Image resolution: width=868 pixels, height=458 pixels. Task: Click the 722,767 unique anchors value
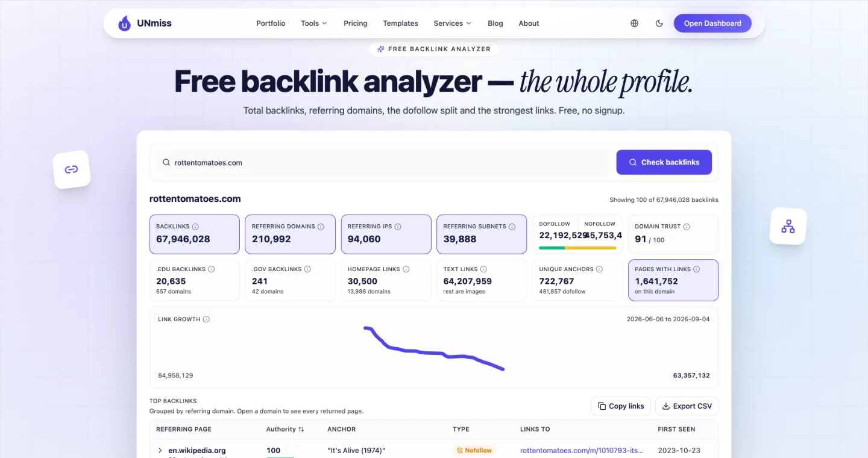point(556,281)
